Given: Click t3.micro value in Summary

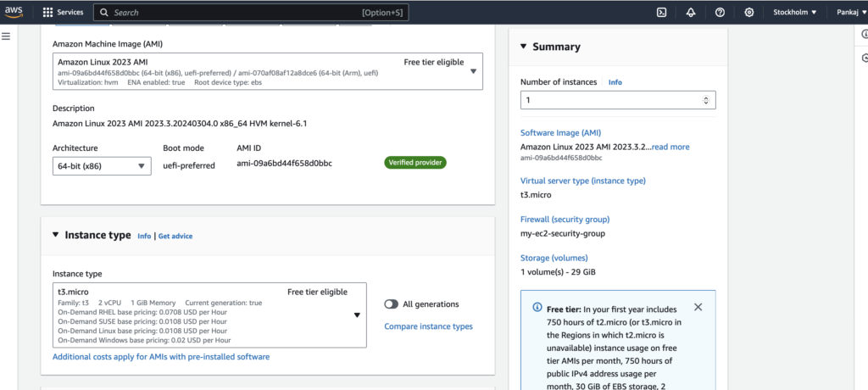Looking at the screenshot, I should point(536,194).
